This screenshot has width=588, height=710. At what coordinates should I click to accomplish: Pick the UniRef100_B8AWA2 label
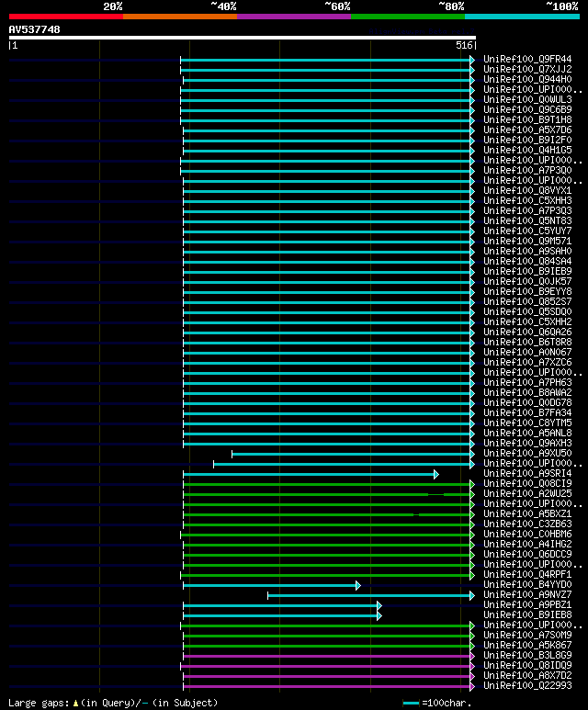point(527,392)
